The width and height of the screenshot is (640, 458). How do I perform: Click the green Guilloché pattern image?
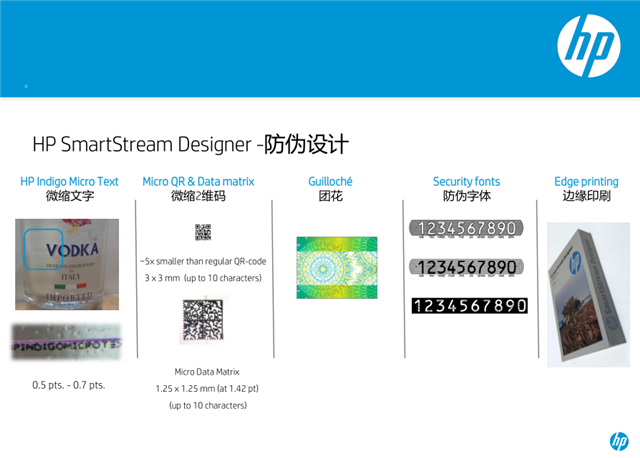coord(337,268)
